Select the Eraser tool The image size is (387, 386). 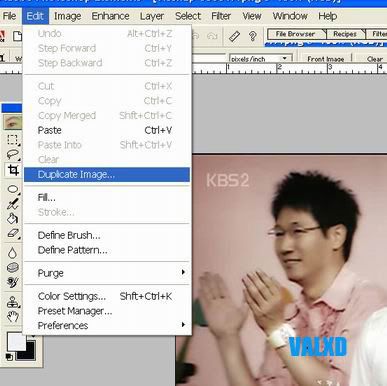pos(13,233)
